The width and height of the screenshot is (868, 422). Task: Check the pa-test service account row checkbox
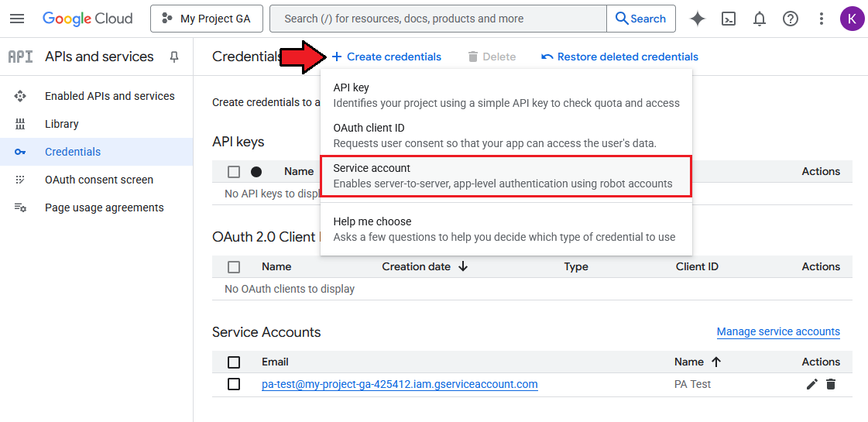click(x=234, y=384)
